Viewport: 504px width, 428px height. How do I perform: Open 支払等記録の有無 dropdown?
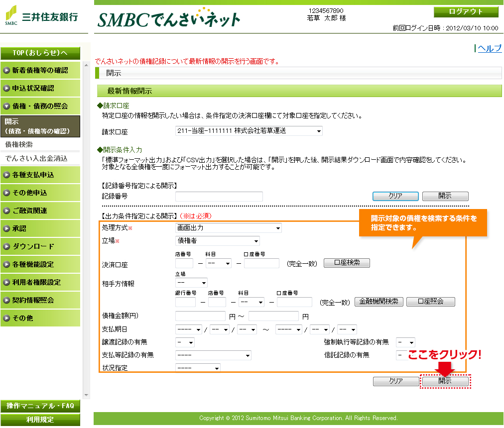tap(213, 355)
